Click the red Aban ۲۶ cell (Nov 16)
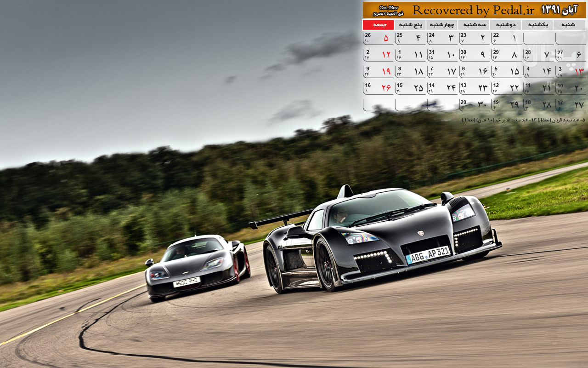Image resolution: width=588 pixels, height=368 pixels. [x=379, y=88]
